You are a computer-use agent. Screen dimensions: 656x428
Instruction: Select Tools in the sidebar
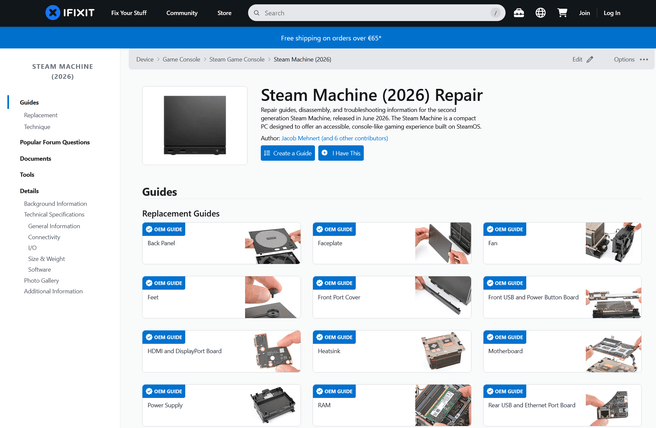pos(27,174)
